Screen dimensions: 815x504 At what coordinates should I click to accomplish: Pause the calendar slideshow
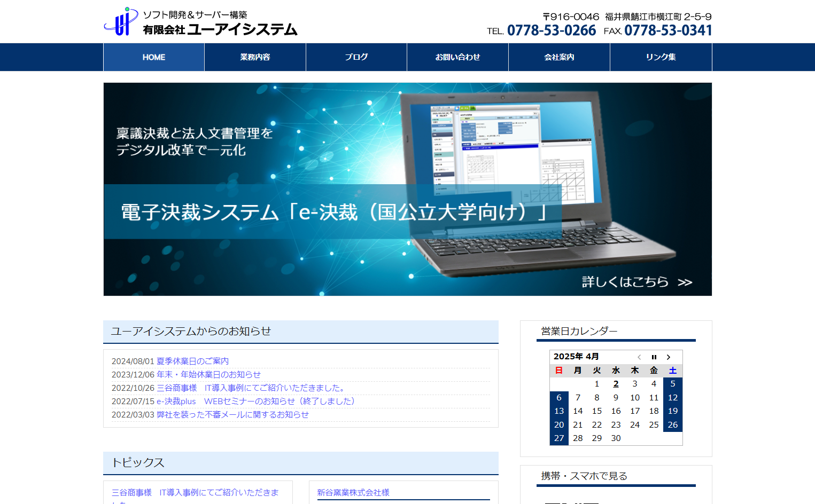tap(654, 357)
